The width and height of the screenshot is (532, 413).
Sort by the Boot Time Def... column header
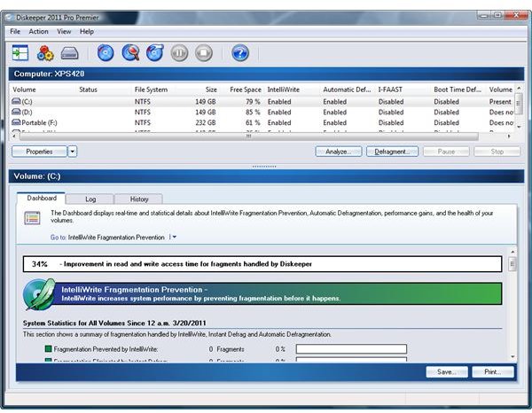[457, 90]
